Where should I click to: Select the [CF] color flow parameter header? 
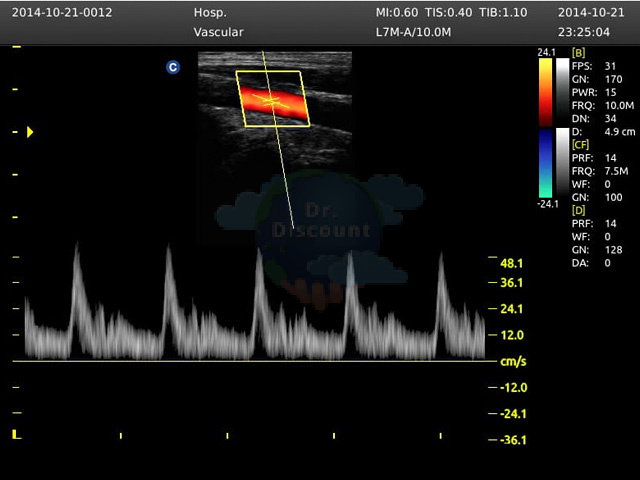[x=580, y=144]
